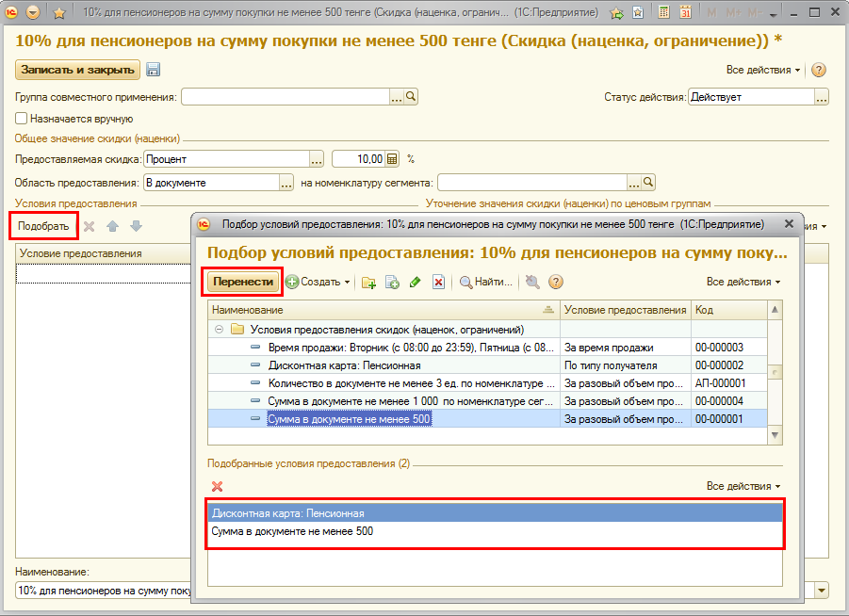Image resolution: width=849 pixels, height=616 pixels.
Task: Click the 'Перенести' button
Action: point(243,282)
